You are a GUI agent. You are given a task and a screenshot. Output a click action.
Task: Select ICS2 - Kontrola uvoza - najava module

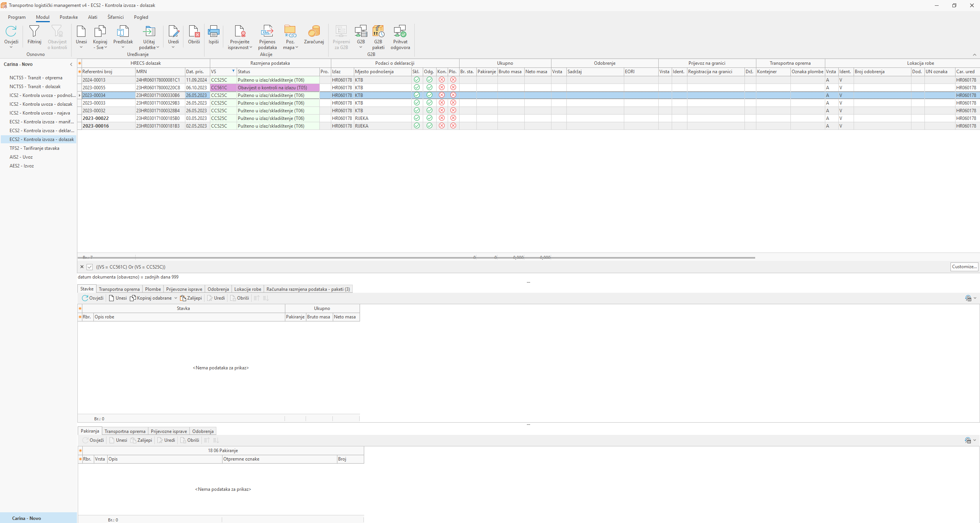tap(40, 113)
